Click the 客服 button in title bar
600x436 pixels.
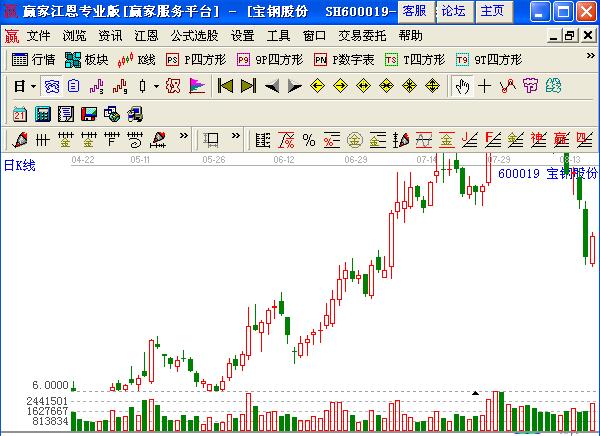413,11
